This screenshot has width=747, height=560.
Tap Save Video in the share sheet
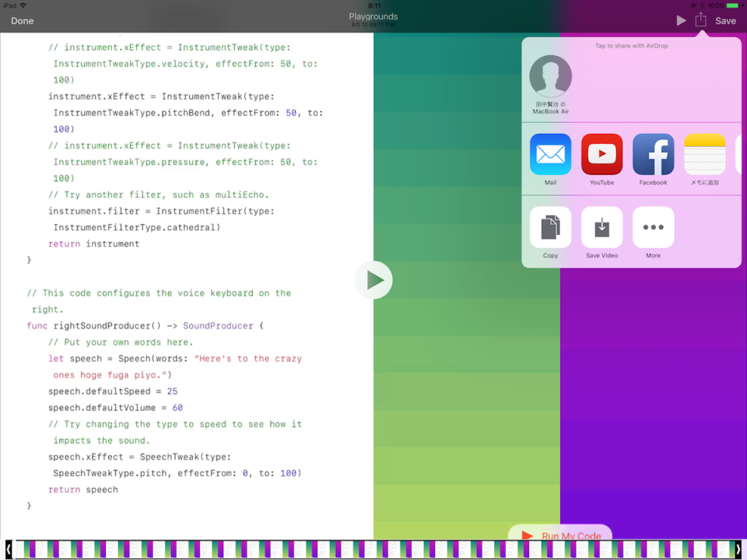point(601,228)
